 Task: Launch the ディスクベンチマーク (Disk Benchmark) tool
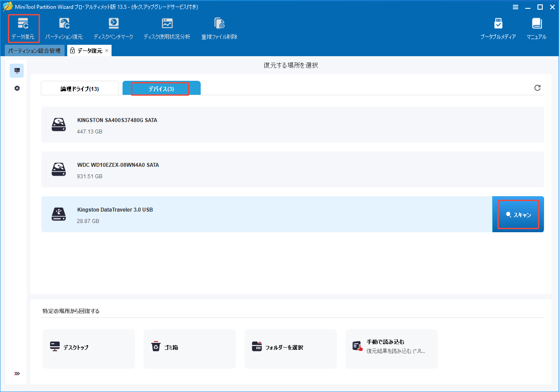coord(113,28)
